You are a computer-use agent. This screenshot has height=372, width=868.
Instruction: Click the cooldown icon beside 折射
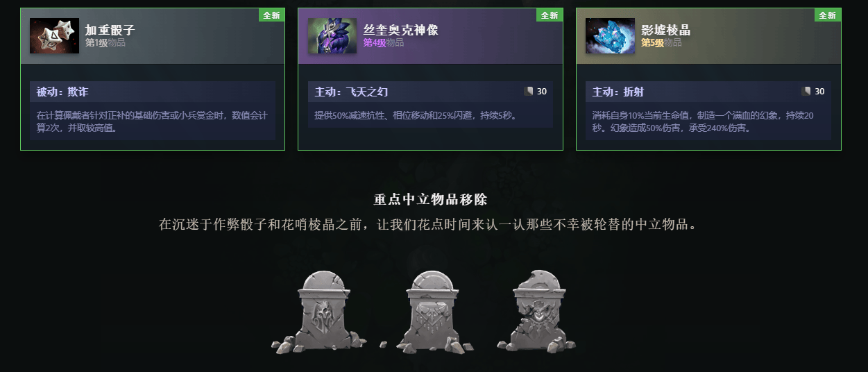(x=806, y=91)
